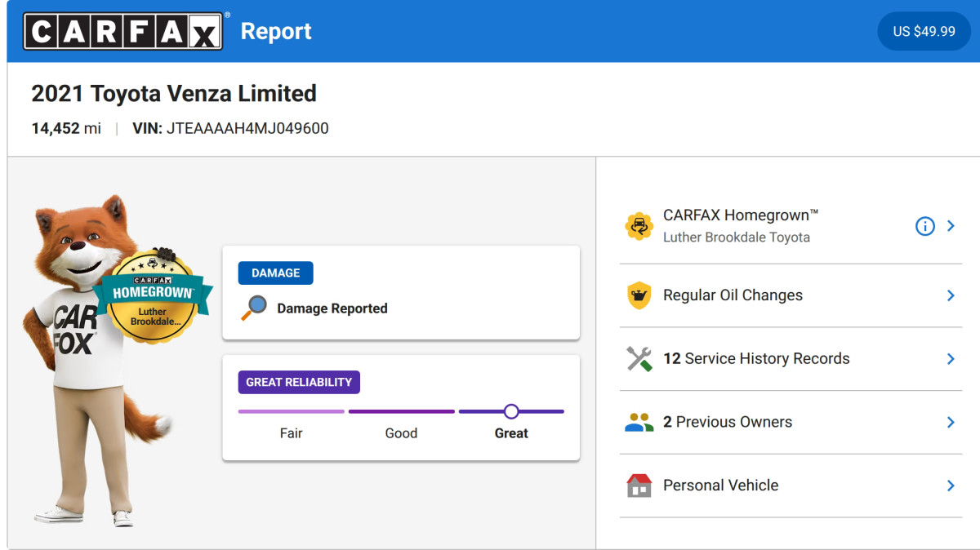Expand the Regular Oil Changes chevron
Viewport: 980px width, 550px height.
(951, 295)
